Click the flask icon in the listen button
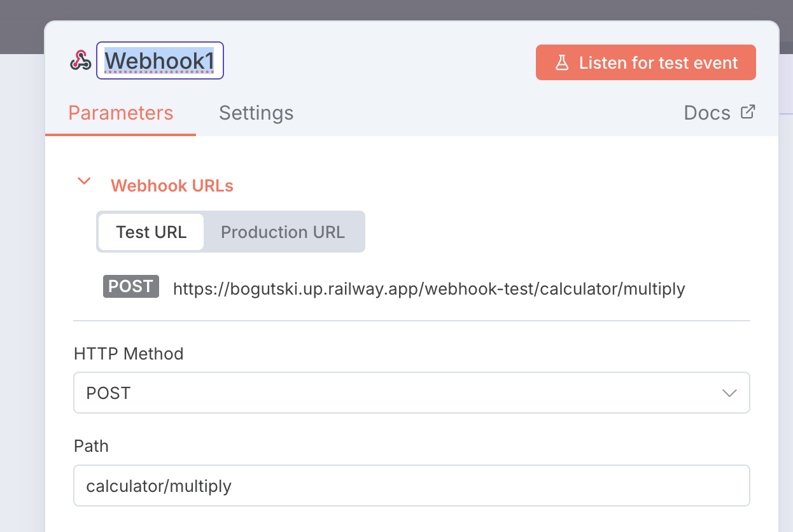 coord(561,62)
